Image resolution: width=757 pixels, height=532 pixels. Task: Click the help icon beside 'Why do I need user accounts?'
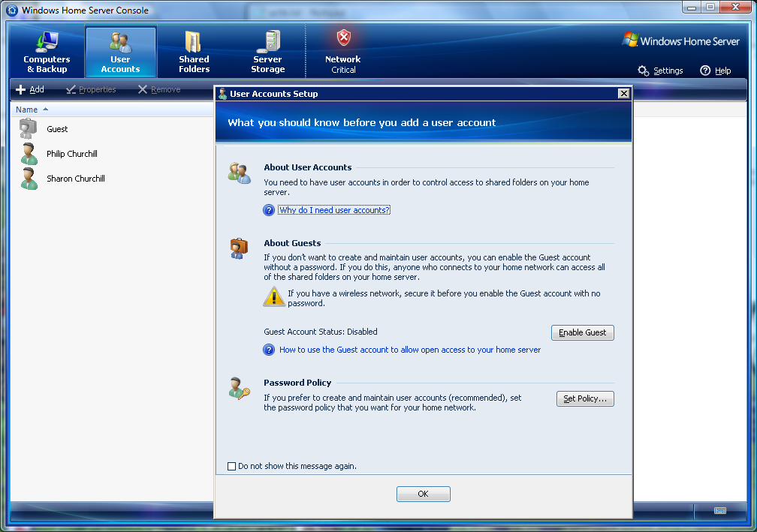[x=269, y=210]
